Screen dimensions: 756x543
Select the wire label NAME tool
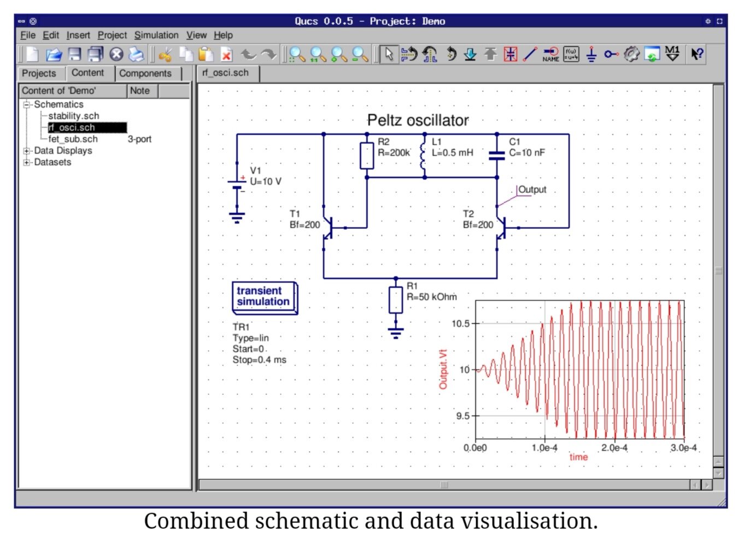pos(551,54)
